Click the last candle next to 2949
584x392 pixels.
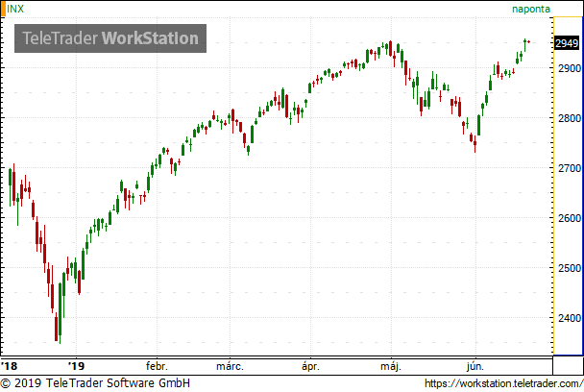528,42
